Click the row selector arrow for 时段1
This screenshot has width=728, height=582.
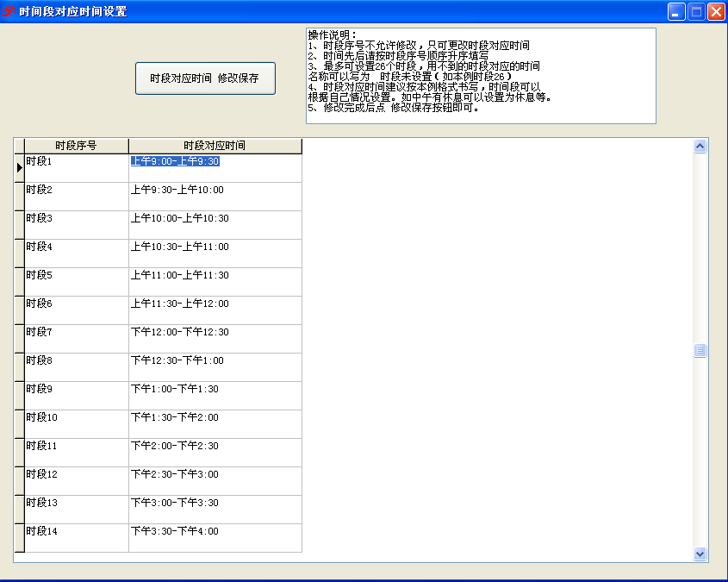point(19,167)
